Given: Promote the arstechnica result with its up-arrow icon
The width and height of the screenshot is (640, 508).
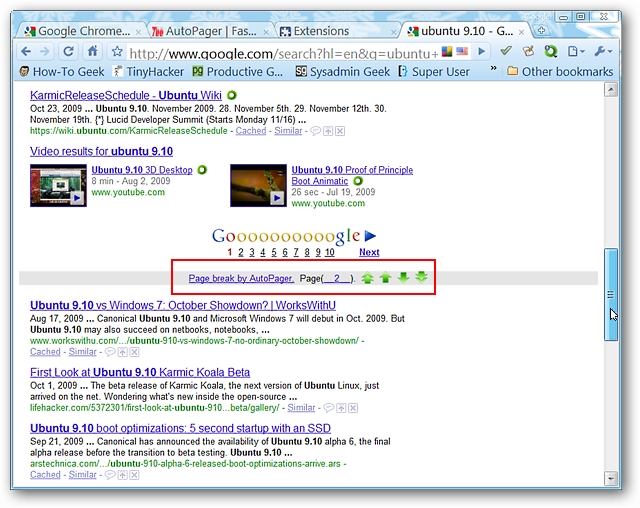Looking at the screenshot, I should point(122,475).
